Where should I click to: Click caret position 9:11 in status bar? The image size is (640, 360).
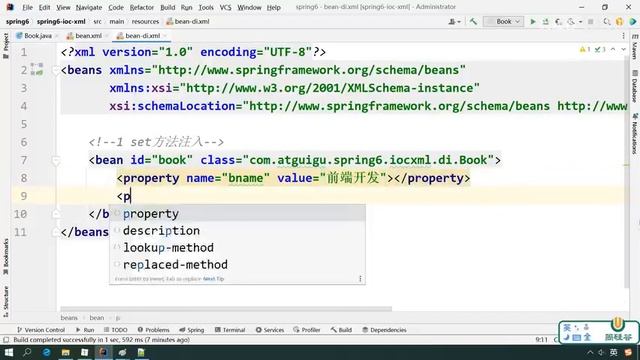542,340
